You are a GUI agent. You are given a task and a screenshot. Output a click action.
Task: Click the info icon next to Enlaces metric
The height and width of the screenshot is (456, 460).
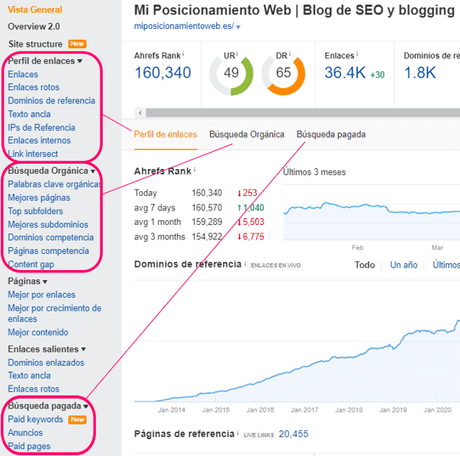coord(357,53)
